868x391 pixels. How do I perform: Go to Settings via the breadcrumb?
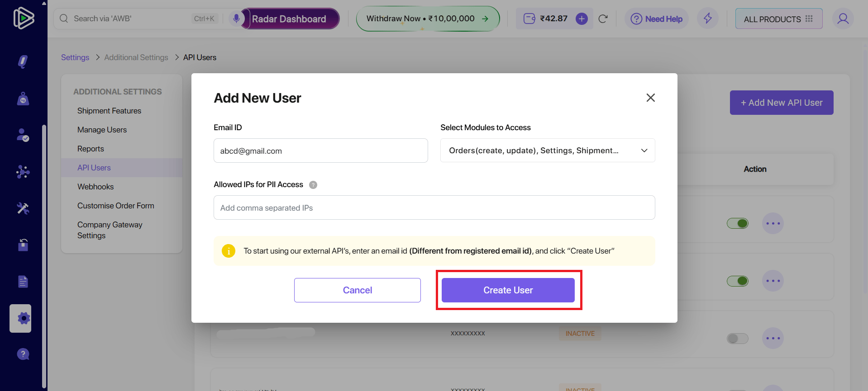pyautogui.click(x=75, y=57)
